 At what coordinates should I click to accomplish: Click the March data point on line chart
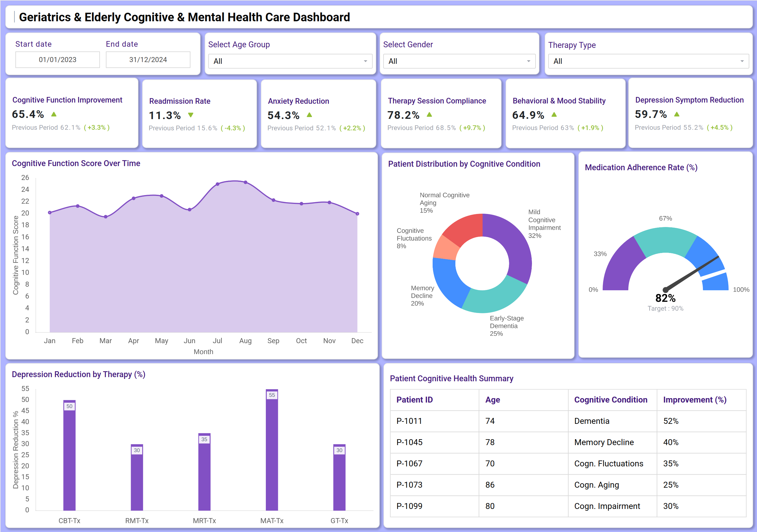tap(106, 217)
